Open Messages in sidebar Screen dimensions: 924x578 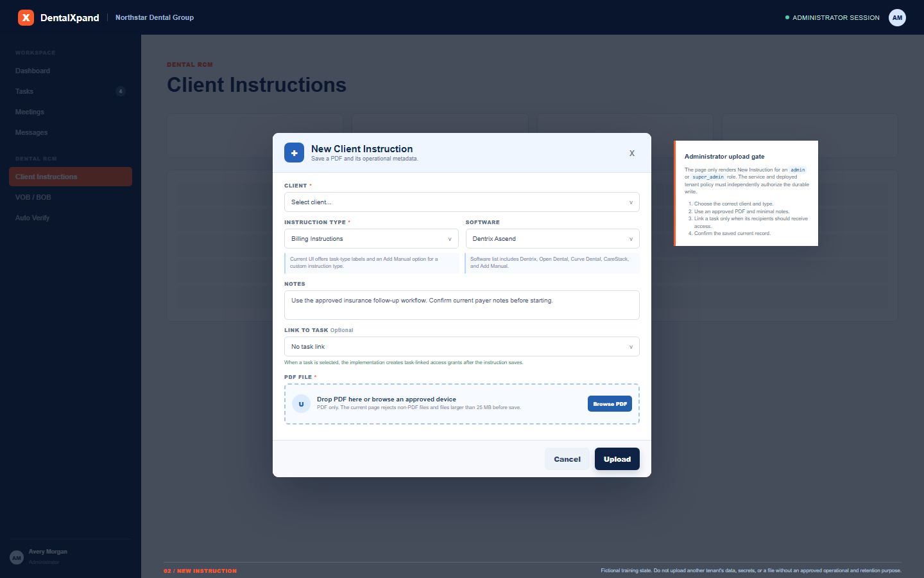[x=71, y=132]
